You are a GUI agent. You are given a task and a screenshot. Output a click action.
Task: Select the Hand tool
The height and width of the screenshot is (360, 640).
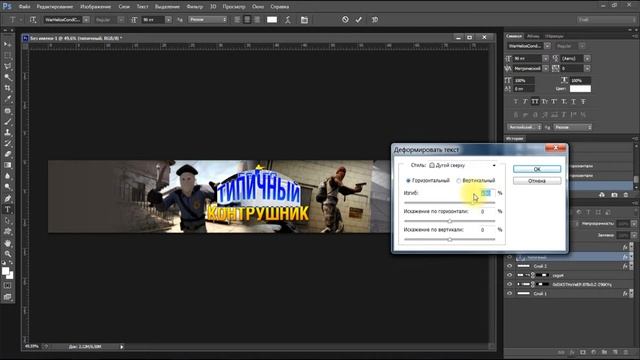coord(7,243)
